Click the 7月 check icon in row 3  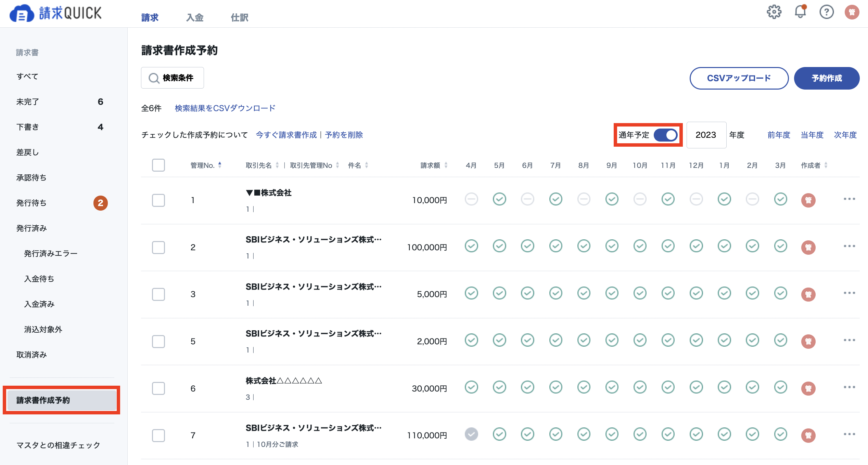click(556, 293)
